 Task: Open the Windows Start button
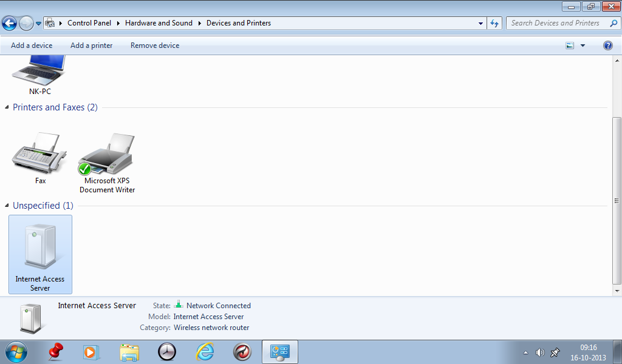(16, 352)
